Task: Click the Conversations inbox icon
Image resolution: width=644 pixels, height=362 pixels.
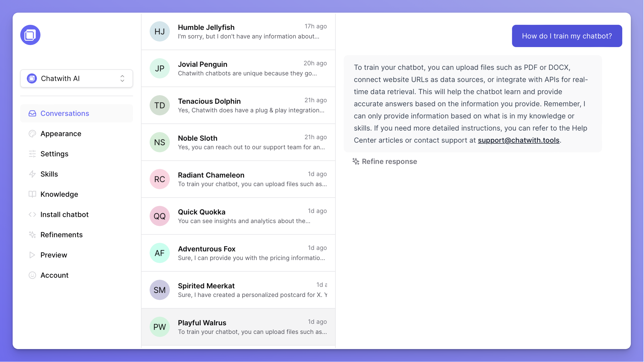Action: pos(32,113)
